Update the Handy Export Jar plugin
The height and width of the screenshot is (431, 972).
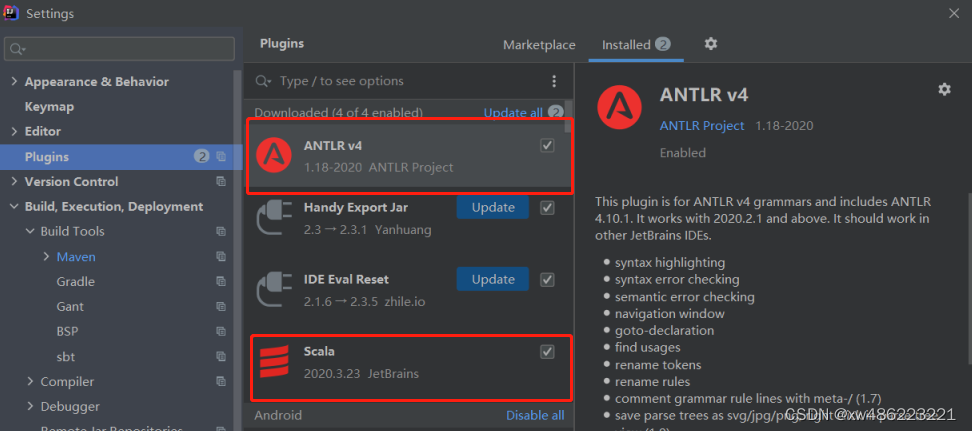493,208
